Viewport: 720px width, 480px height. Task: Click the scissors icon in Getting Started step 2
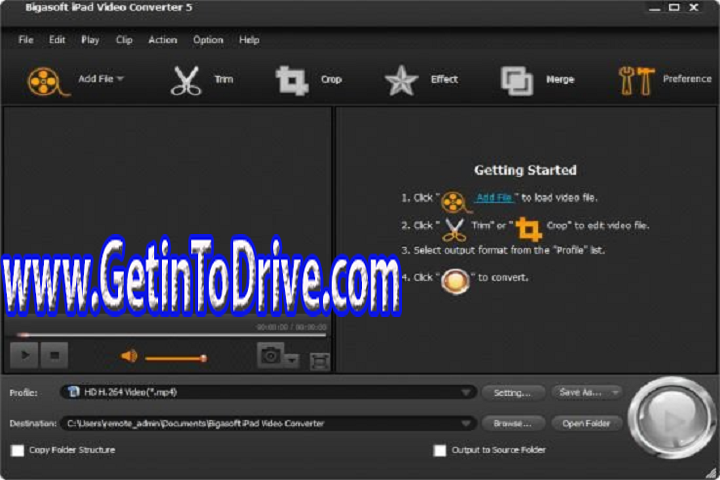(454, 230)
